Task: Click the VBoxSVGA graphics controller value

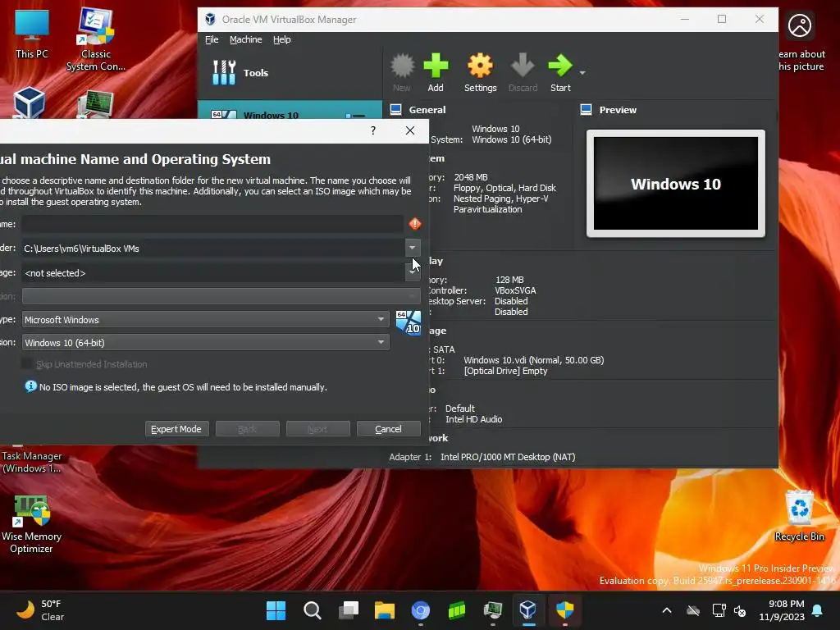Action: click(x=515, y=290)
